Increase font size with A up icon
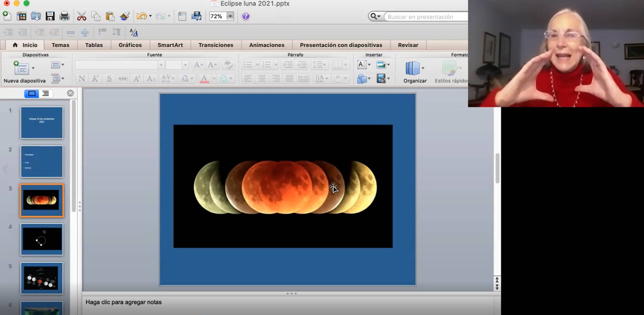The height and width of the screenshot is (315, 644). [198, 65]
